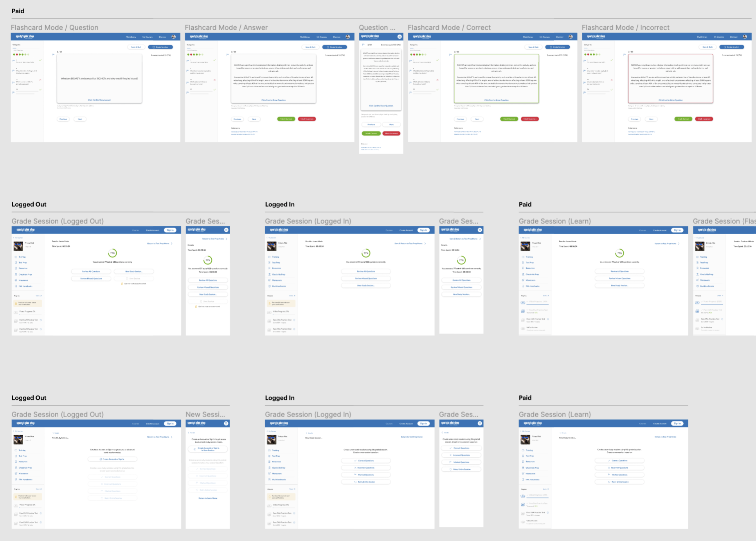Screen dimensions: 756x541
Task: Click Next button in Flashcard Mode / Correct
Action: [477, 119]
